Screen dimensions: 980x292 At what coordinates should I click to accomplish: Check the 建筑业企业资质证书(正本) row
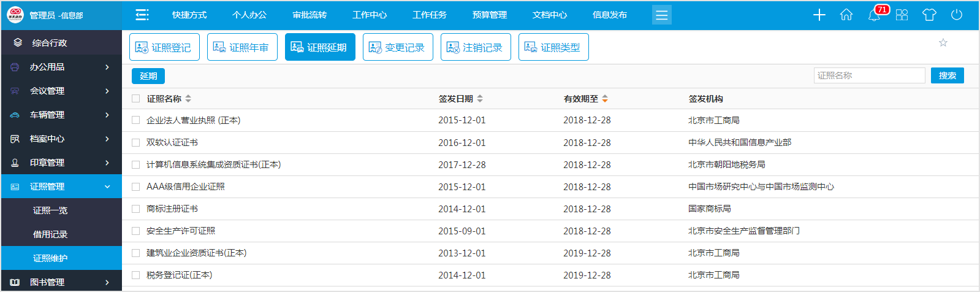[135, 253]
